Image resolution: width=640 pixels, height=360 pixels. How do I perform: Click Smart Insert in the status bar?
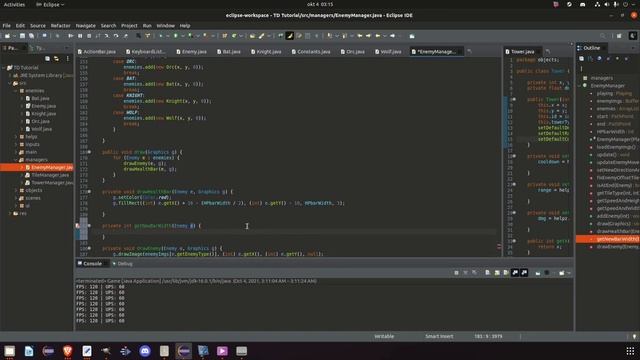coord(439,337)
